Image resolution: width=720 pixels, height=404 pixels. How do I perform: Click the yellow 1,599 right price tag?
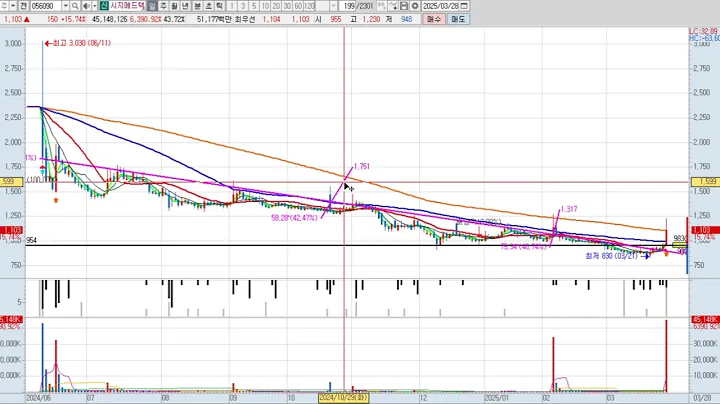[x=706, y=182]
